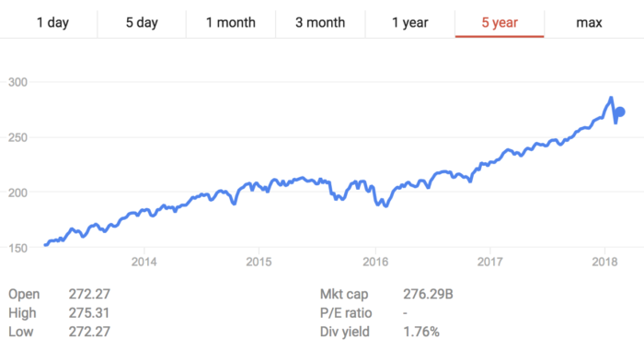The height and width of the screenshot is (351, 644).
Task: Show the 1 year chart
Action: tap(410, 22)
